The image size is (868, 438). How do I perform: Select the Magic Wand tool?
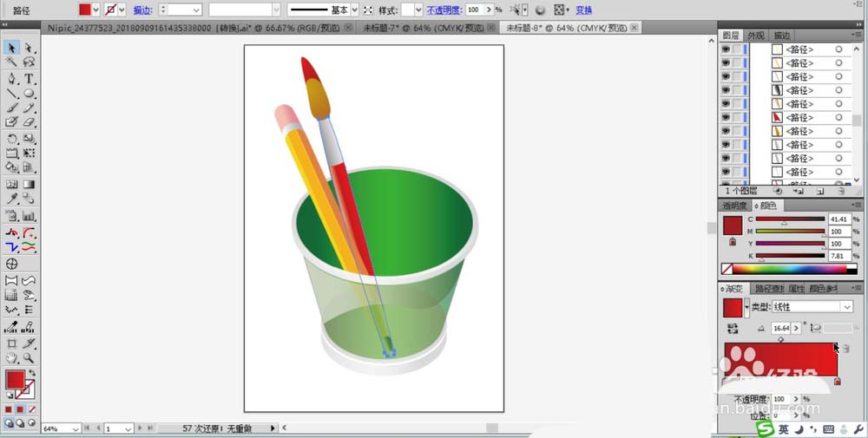click(x=11, y=62)
